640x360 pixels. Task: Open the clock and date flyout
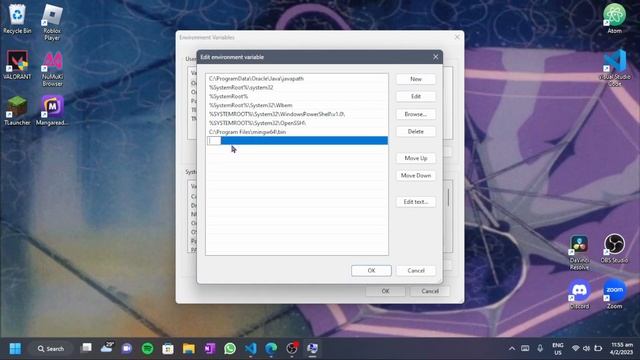622,349
